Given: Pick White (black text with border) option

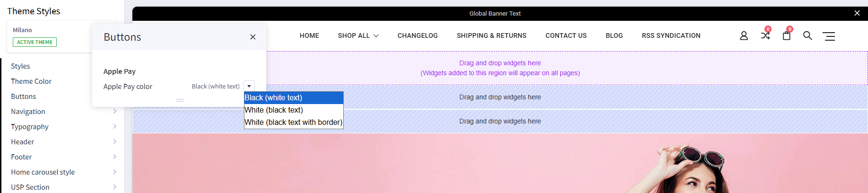Looking at the screenshot, I should pos(293,122).
